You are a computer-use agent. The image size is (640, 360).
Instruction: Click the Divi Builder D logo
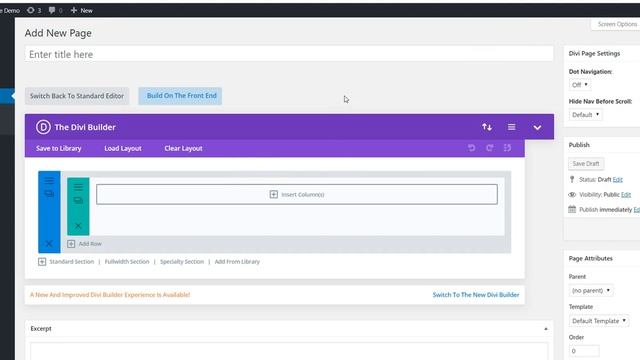click(43, 127)
